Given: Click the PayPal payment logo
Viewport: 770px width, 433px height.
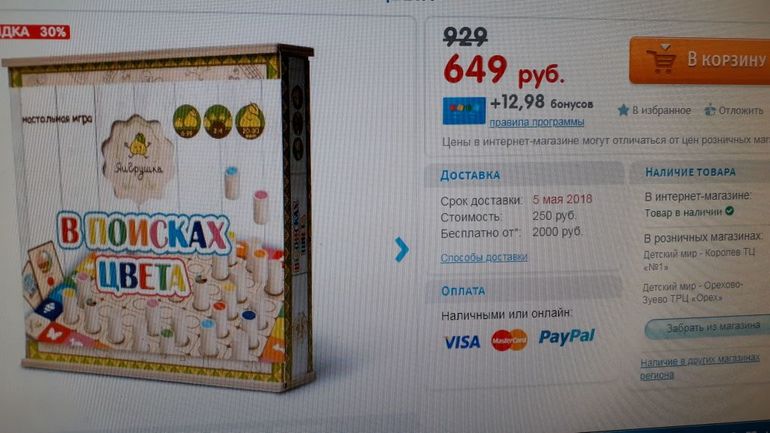Looking at the screenshot, I should point(567,337).
